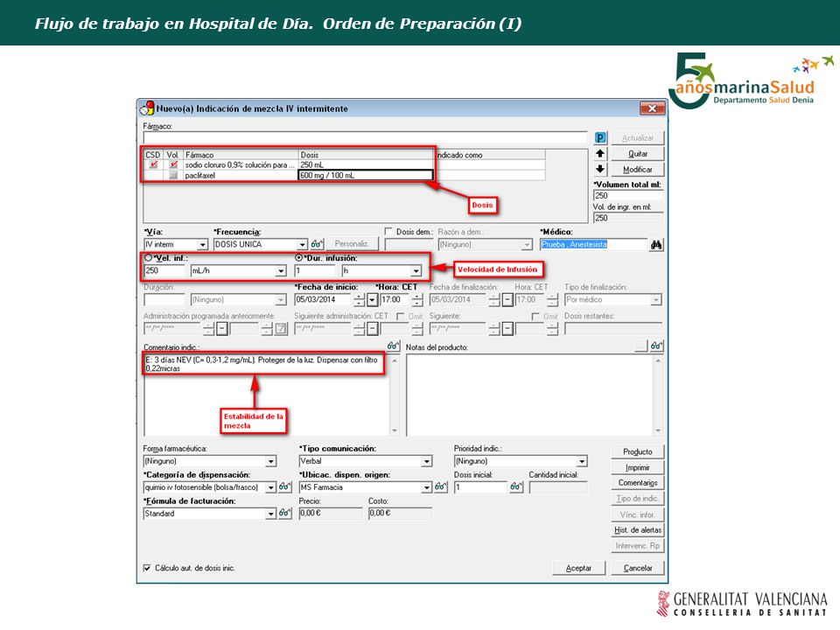Adjust Hora CET time spinner
This screenshot has width=840, height=630.
pyautogui.click(x=416, y=300)
